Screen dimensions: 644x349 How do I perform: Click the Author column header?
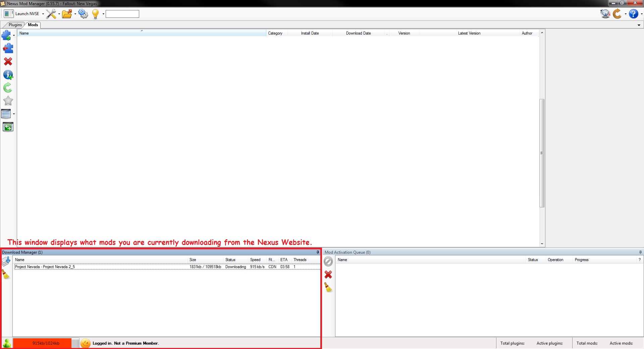(x=529, y=33)
